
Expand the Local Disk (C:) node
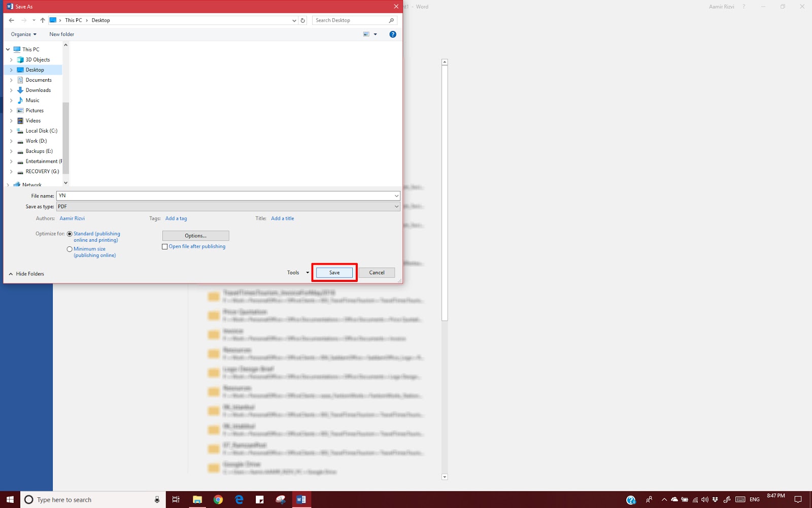(11, 131)
